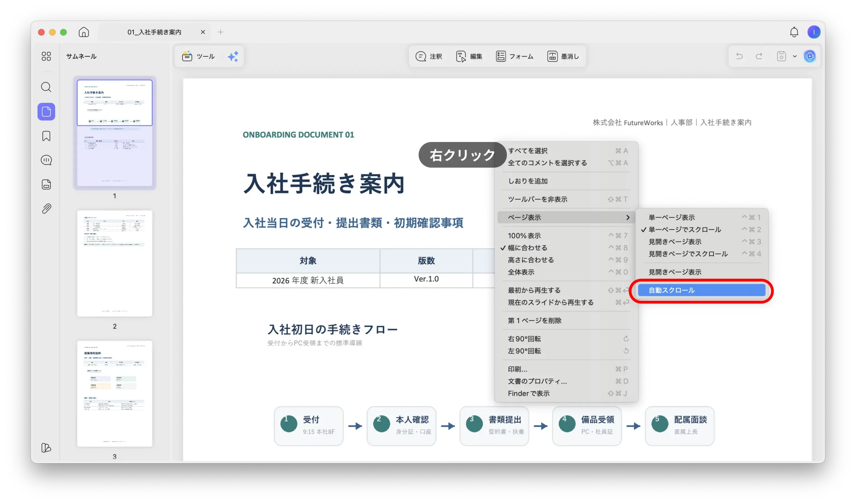The width and height of the screenshot is (856, 504).
Task: Click the 本人確認 step 2 flow card
Action: tap(401, 426)
